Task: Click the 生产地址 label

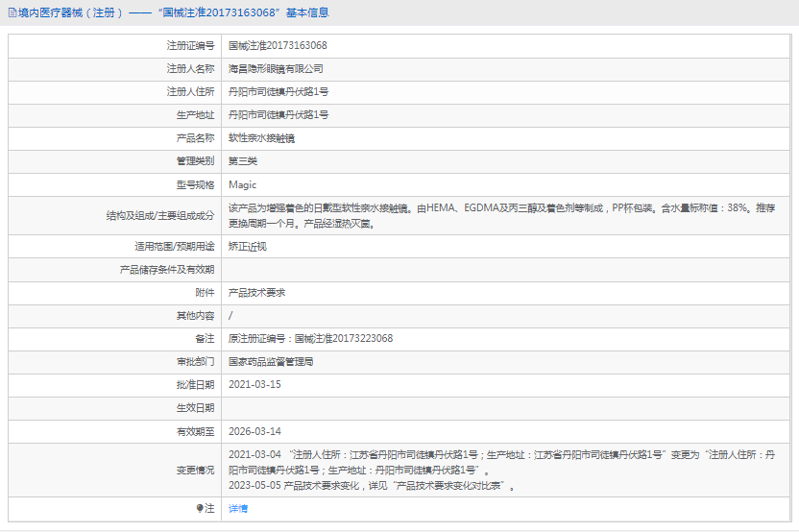Action: (195, 115)
